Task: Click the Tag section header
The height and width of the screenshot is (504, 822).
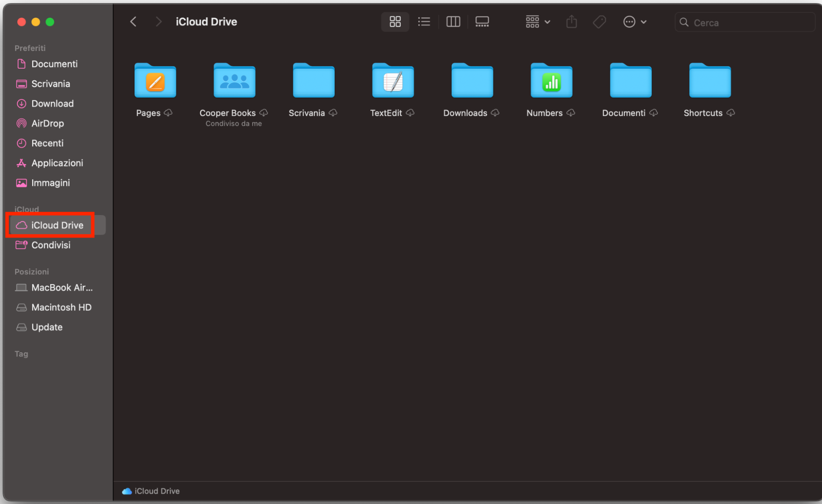Action: 21,354
